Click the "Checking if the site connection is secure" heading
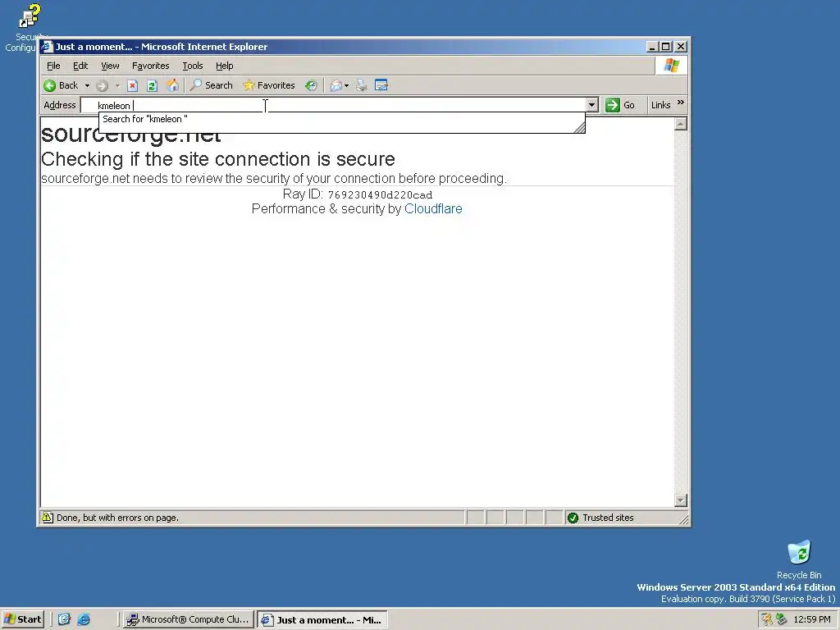 pos(218,159)
